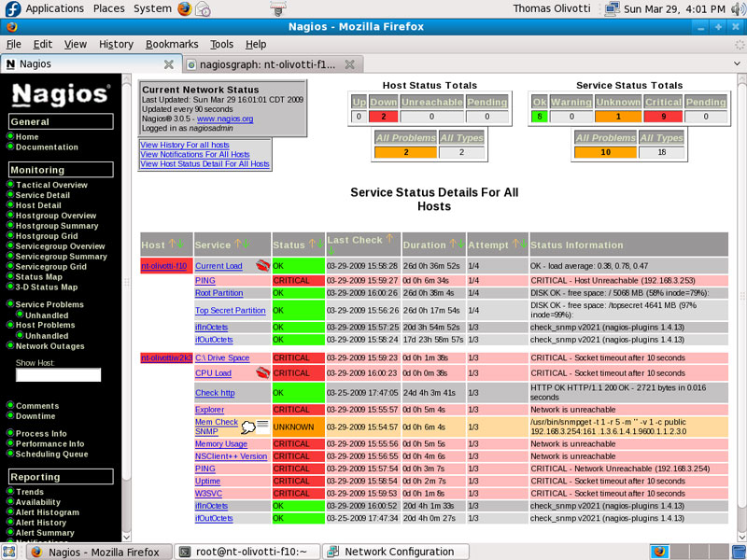Open the Edit menu

click(x=42, y=44)
